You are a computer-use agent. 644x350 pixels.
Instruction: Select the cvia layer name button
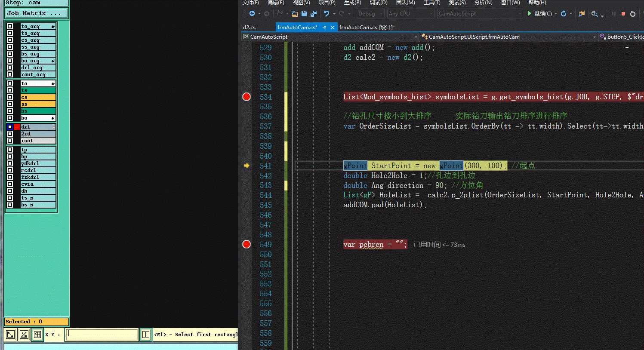[x=38, y=184]
